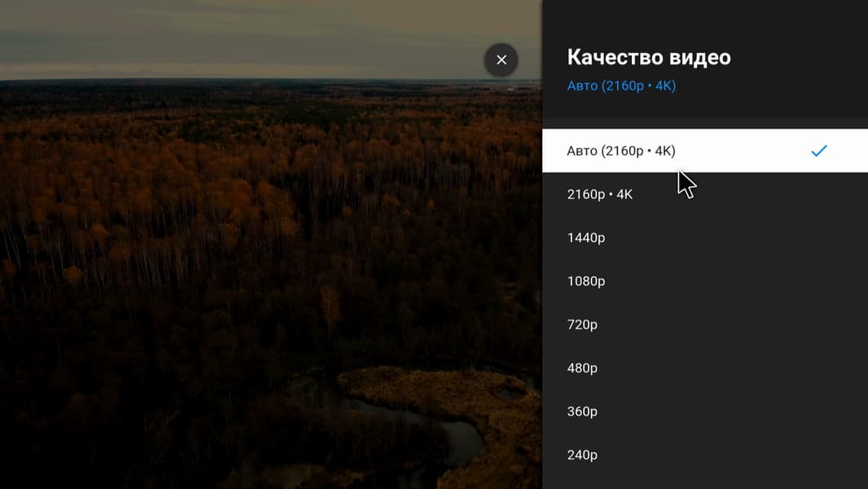The image size is (868, 489).
Task: Click the blue current-quality subtitle in the header
Action: click(x=621, y=86)
